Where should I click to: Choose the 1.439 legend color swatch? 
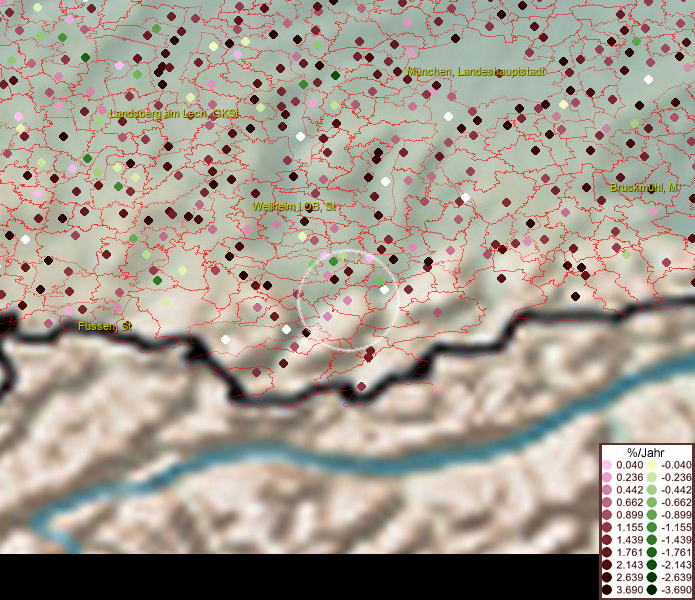point(607,540)
